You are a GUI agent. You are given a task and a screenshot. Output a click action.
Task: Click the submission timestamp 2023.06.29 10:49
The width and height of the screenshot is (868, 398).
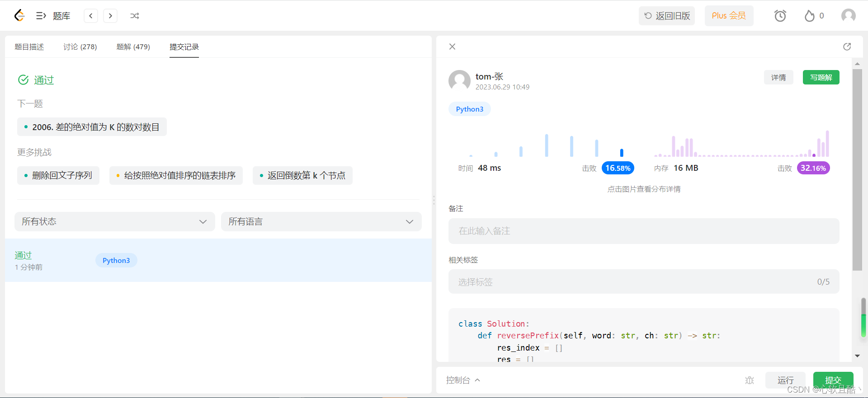(502, 87)
